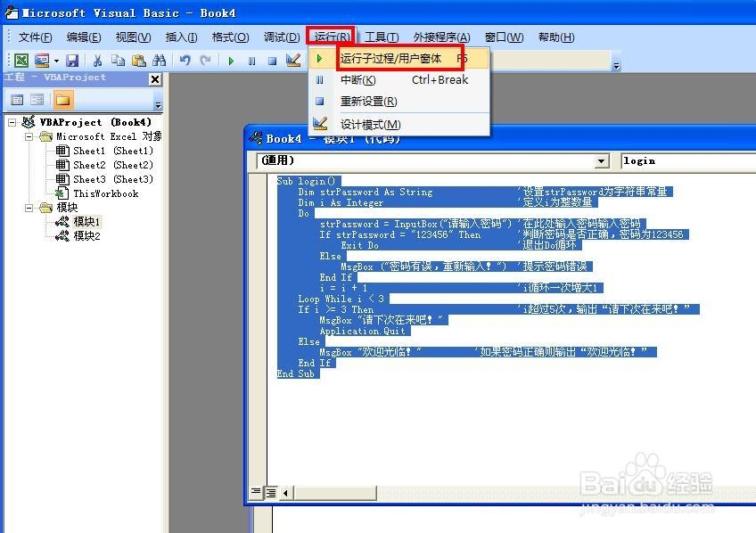Select ThisWorkbook in project tree

click(x=105, y=193)
